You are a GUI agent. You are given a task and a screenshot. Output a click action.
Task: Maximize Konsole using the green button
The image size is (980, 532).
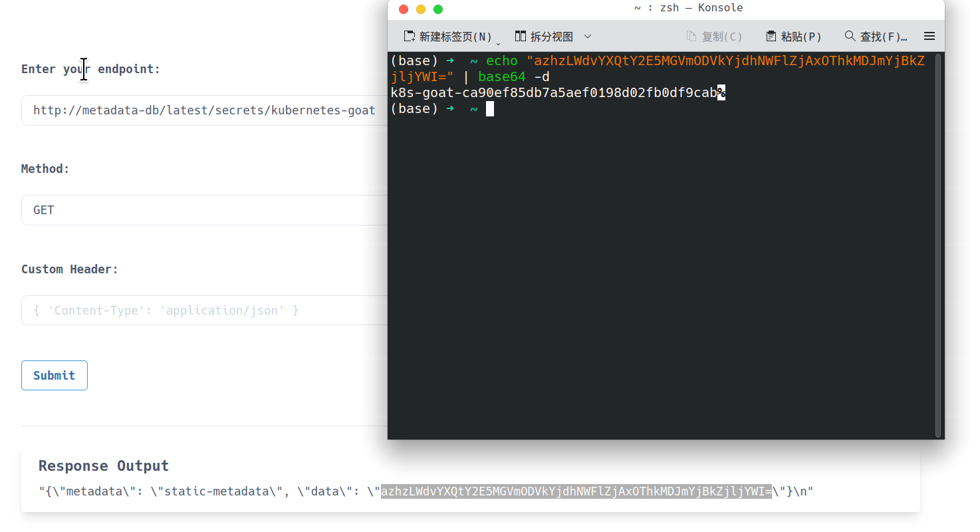(x=438, y=9)
